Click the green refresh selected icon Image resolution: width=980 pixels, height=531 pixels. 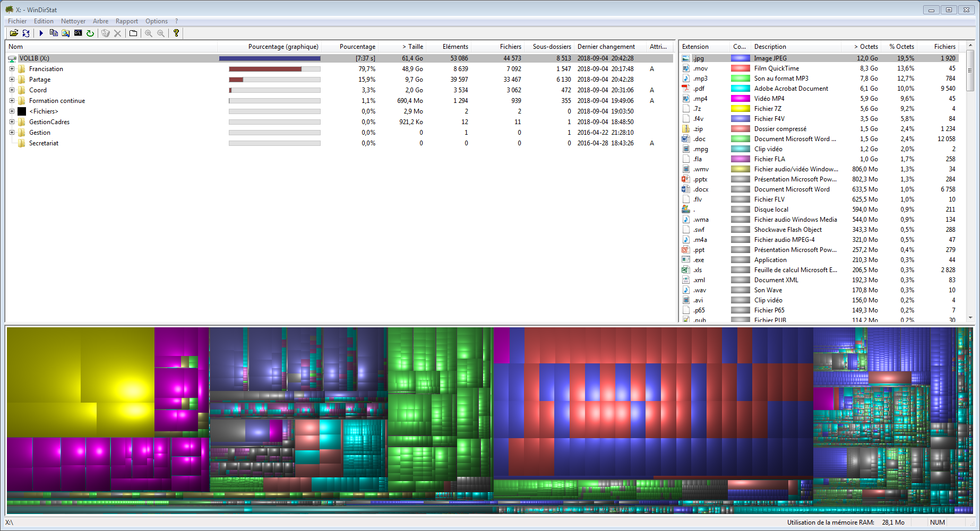tap(90, 33)
